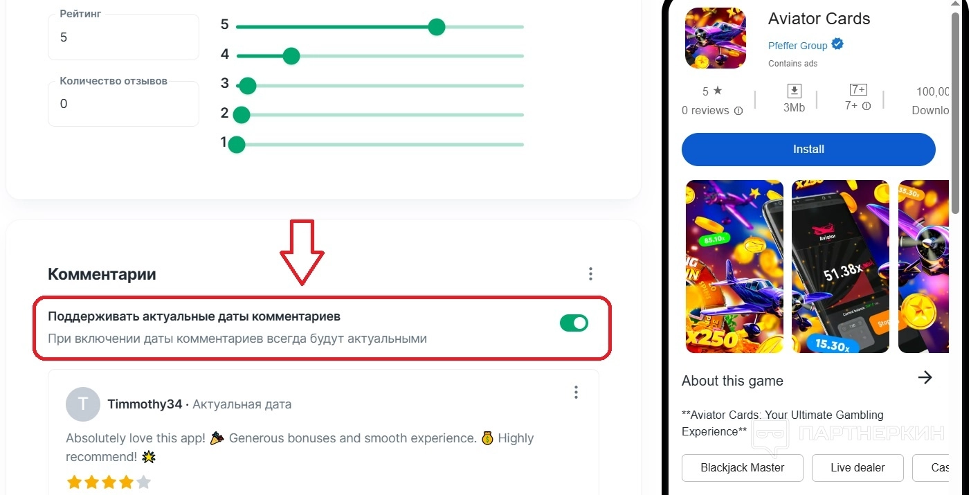Expand About this game arrow

(925, 377)
